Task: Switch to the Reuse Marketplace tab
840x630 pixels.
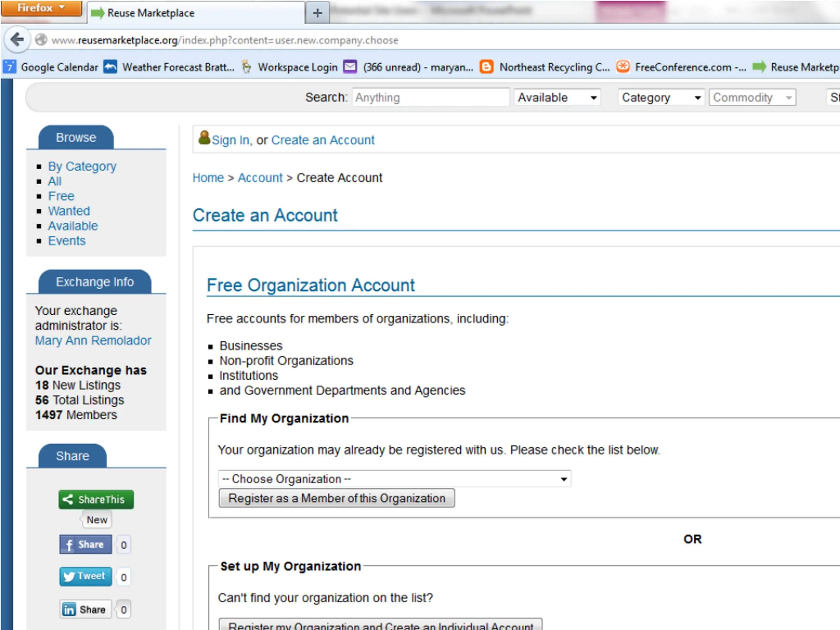Action: coord(196,13)
